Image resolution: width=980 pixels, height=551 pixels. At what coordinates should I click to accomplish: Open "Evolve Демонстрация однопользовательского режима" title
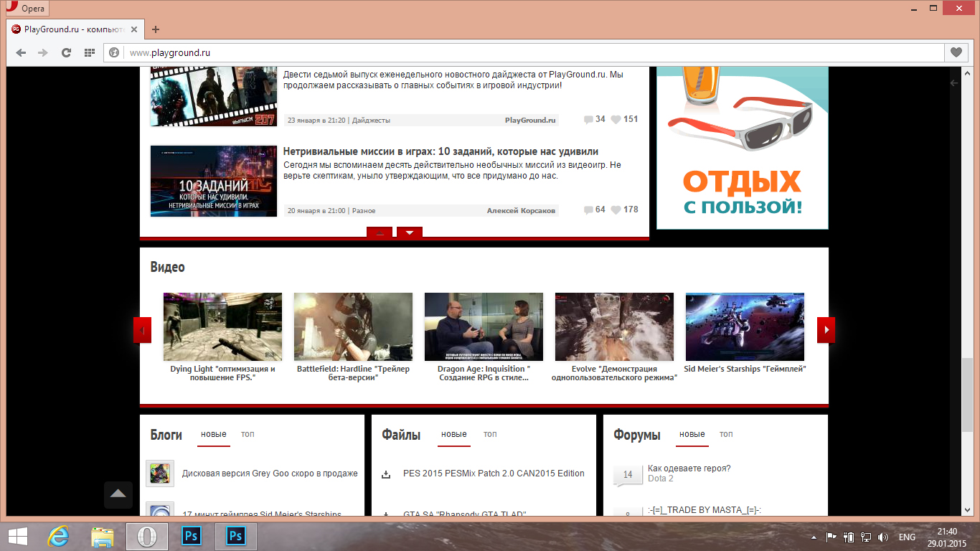point(614,373)
